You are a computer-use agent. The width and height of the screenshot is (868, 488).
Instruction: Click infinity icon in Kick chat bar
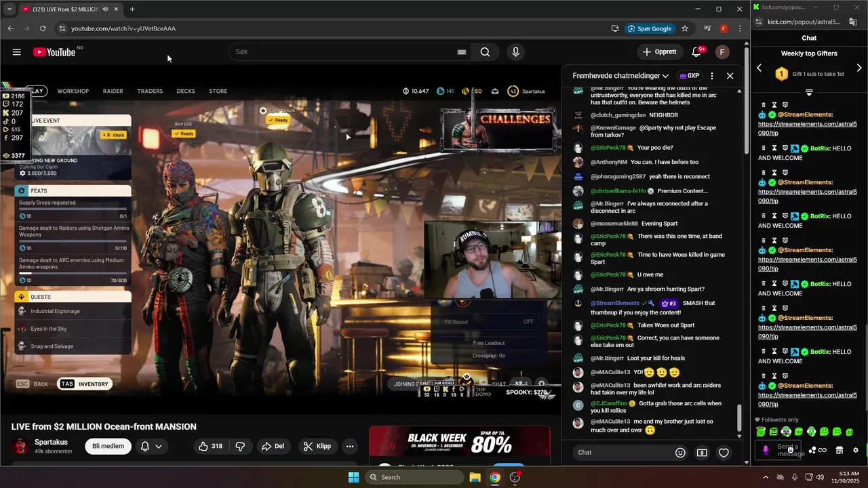pyautogui.click(x=823, y=450)
